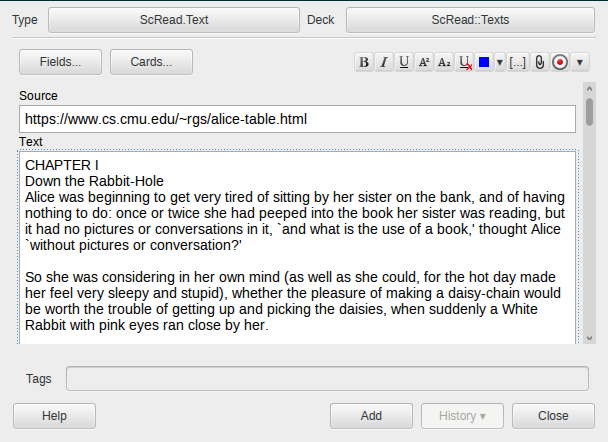The width and height of the screenshot is (608, 442).
Task: Apply subscript formatting
Action: click(444, 62)
